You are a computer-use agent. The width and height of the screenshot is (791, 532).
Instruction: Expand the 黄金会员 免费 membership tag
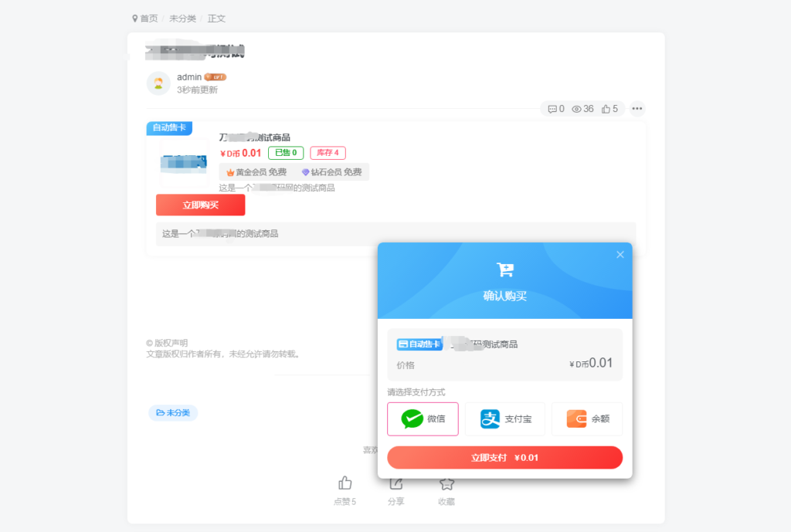(x=256, y=171)
